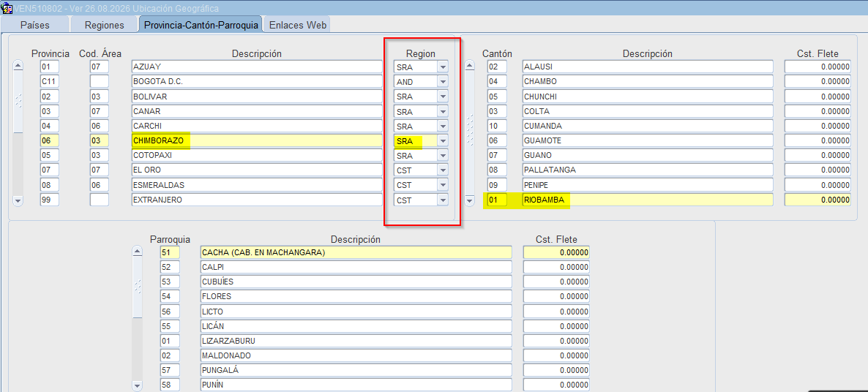Image resolution: width=868 pixels, height=392 pixels.
Task: Click the Cantón list scroll-up arrow
Action: [x=469, y=66]
